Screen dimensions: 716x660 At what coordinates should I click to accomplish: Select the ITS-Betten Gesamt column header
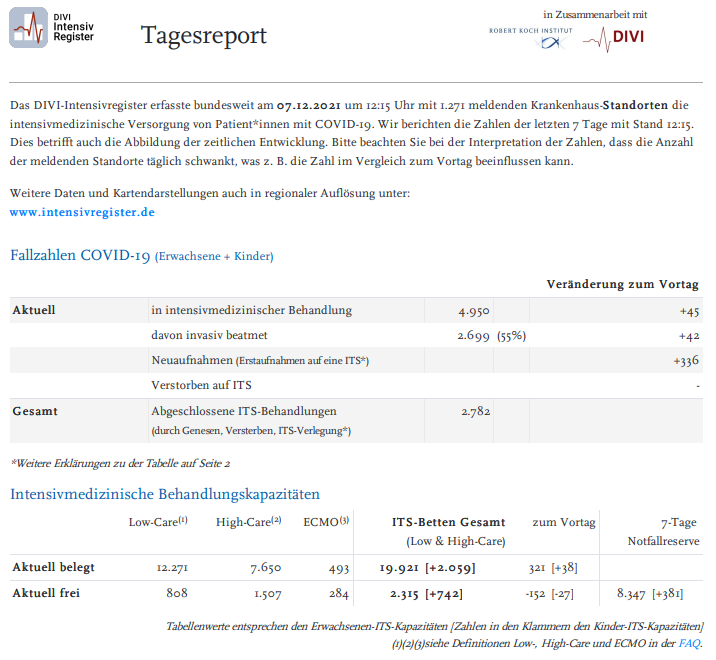coord(450,522)
